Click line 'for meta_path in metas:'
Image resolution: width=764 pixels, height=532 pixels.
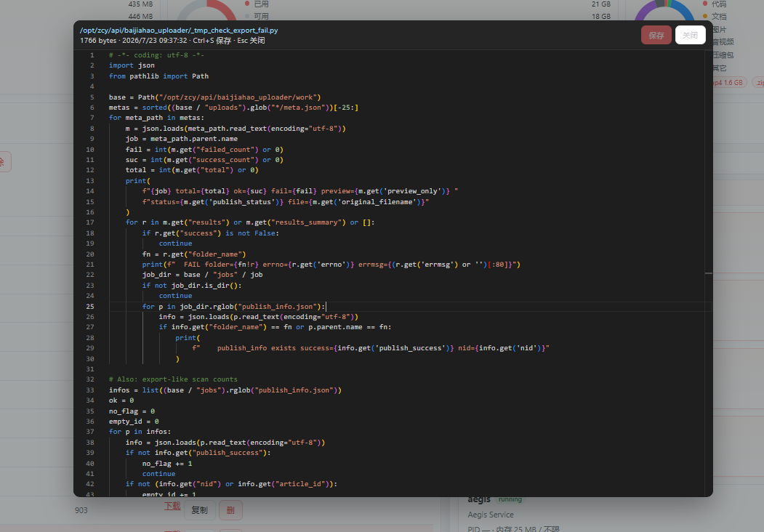157,118
